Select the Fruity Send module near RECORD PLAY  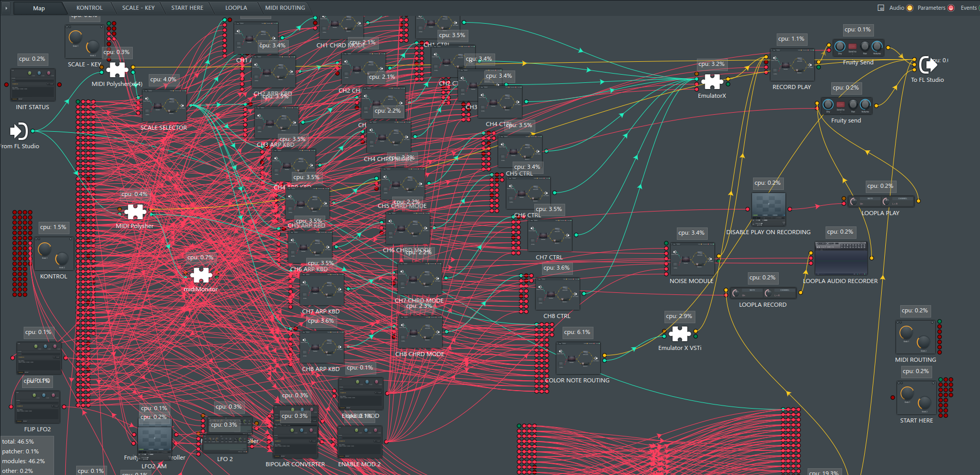[858, 47]
